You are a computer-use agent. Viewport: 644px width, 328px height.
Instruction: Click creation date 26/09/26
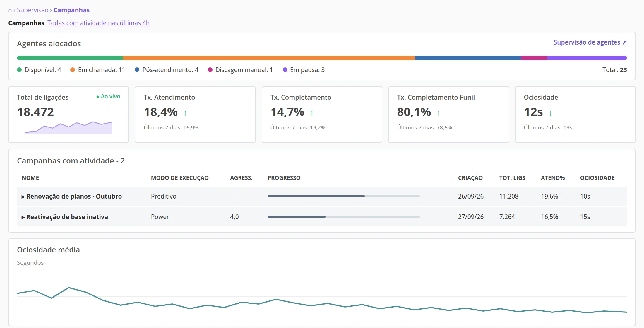(x=471, y=196)
